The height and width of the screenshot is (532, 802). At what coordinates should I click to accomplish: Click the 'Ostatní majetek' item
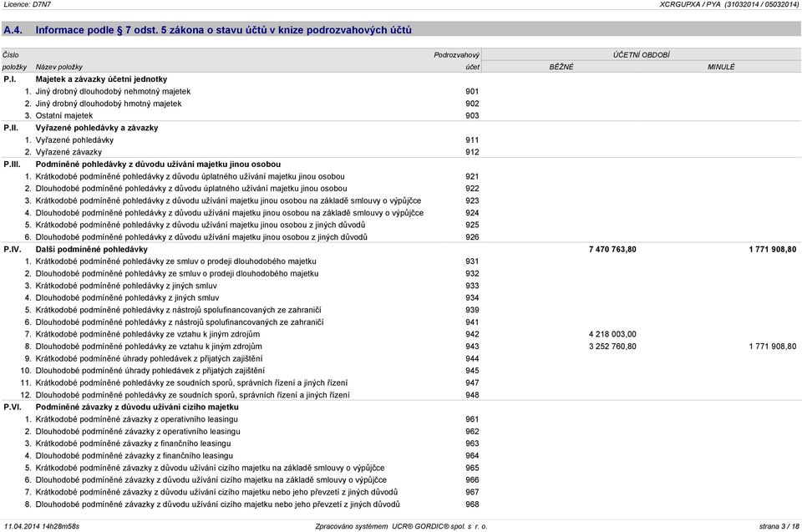coord(64,115)
